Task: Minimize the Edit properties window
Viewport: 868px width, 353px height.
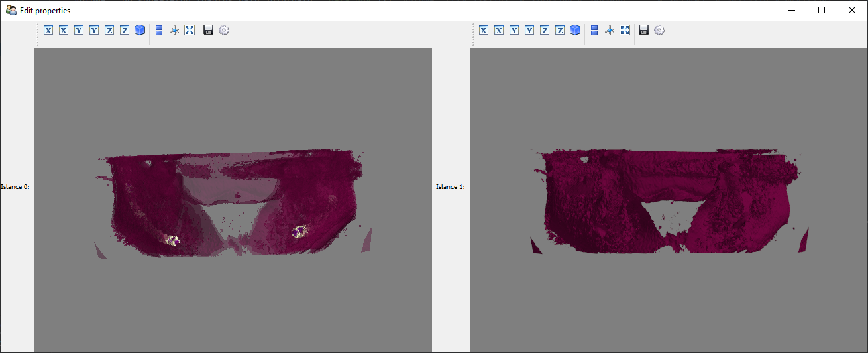Action: click(791, 10)
